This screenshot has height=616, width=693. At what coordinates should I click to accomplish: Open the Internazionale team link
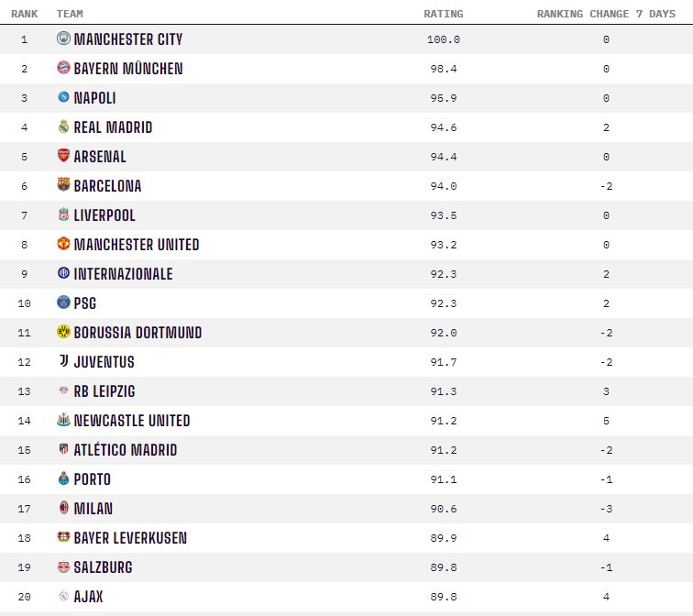(x=123, y=274)
